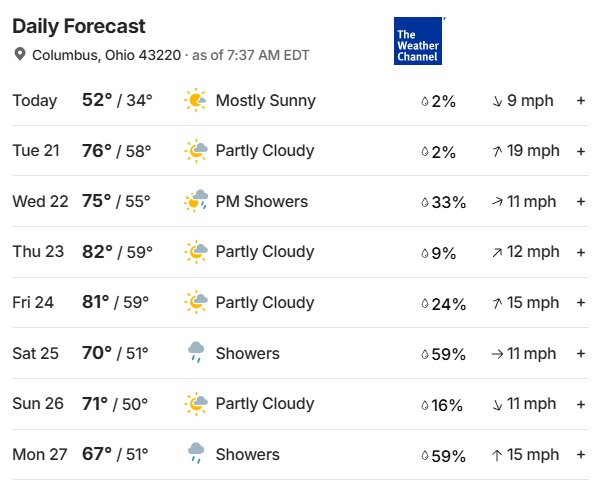Click the Mostly Sunny icon for Today
This screenshot has height=483, width=597.
196,100
